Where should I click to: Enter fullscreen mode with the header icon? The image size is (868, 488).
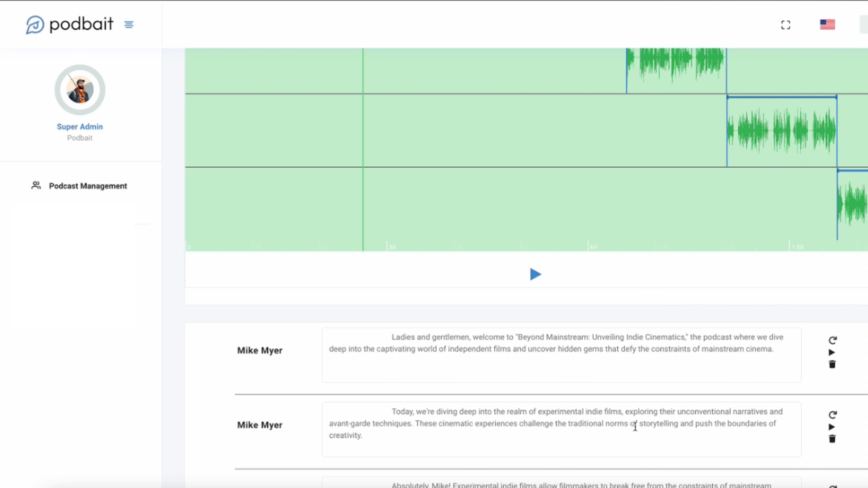pyautogui.click(x=786, y=25)
